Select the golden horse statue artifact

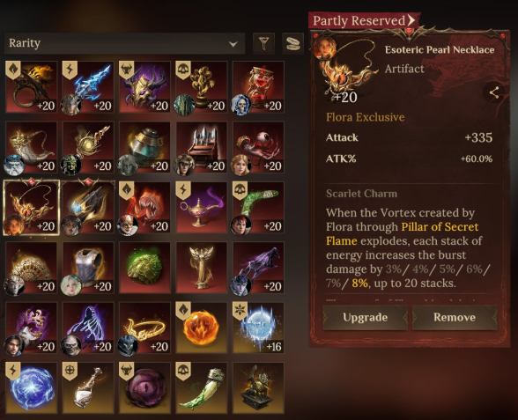point(258,388)
